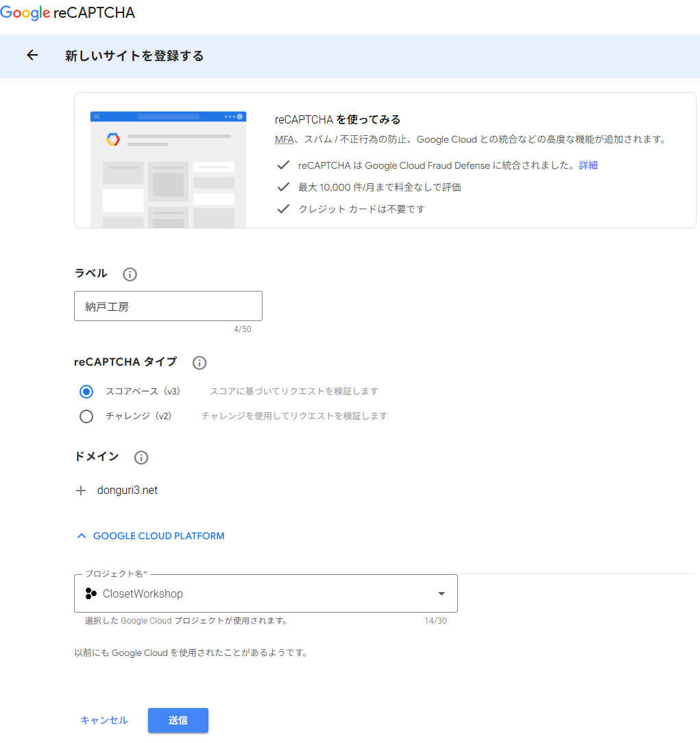Select チャレンジ (v2) radio option

click(x=86, y=416)
